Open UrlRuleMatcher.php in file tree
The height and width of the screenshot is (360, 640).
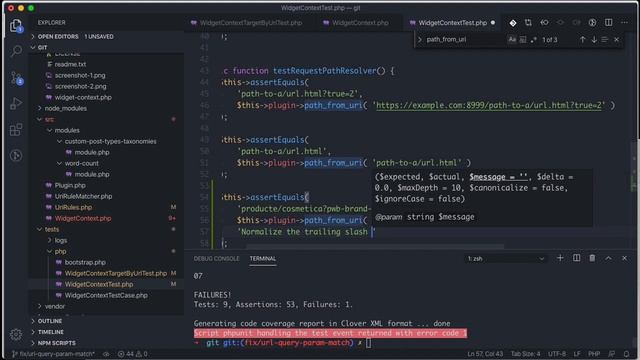(x=83, y=196)
